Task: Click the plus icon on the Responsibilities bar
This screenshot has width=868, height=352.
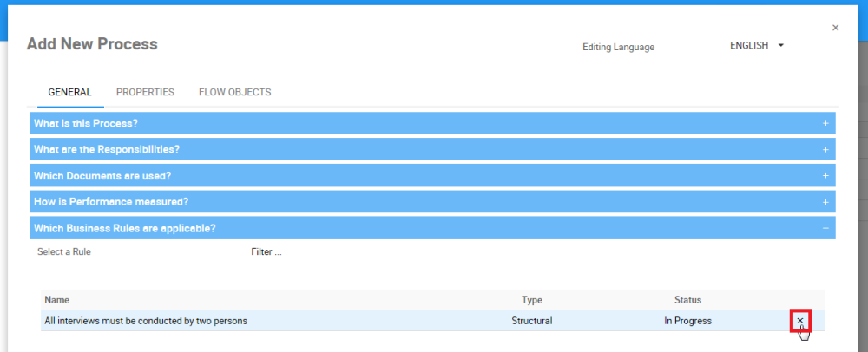Action: coord(825,149)
